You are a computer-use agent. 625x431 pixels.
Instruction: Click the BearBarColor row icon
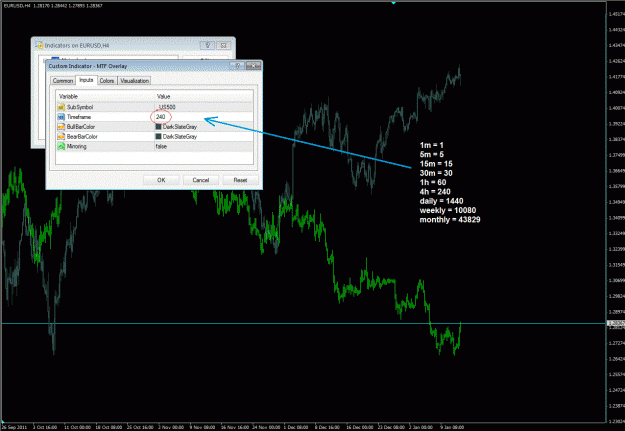click(61, 137)
